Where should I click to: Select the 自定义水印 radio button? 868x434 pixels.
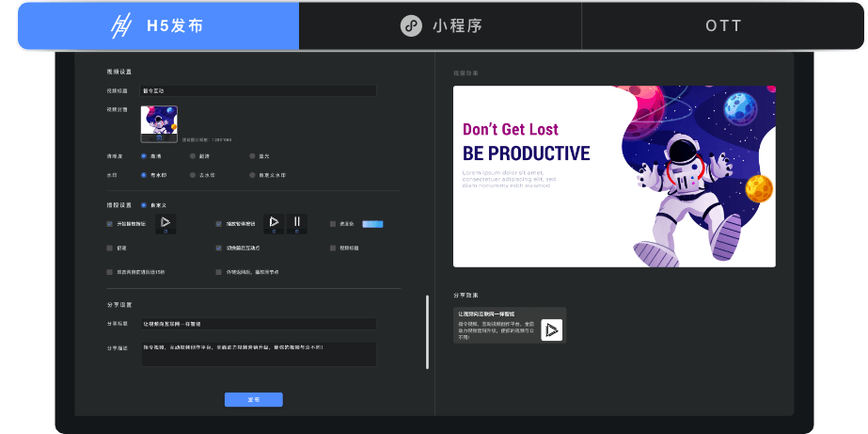(252, 175)
